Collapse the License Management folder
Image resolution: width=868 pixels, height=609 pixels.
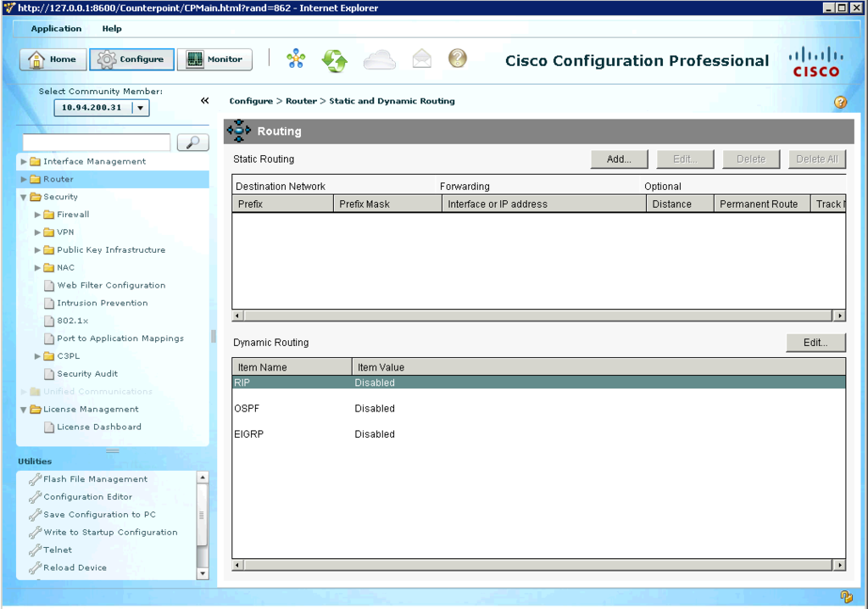coord(24,410)
